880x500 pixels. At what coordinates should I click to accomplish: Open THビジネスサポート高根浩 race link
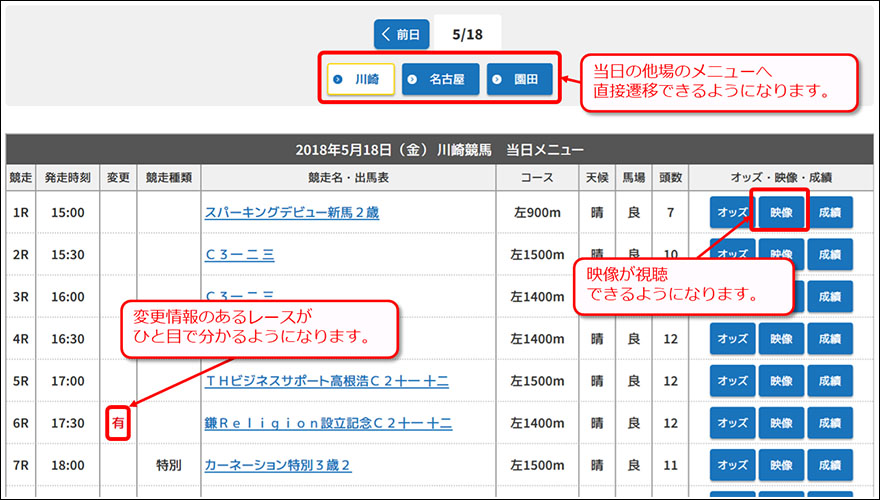coord(326,381)
